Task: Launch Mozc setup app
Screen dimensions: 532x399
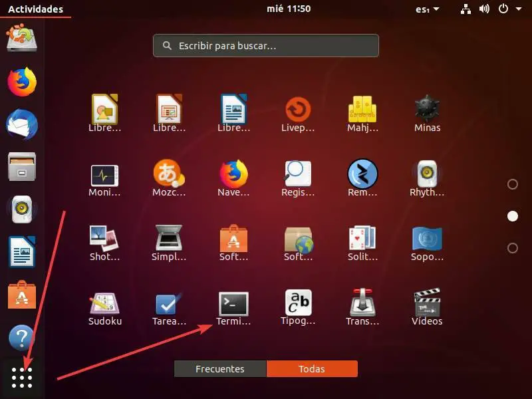Action: click(x=169, y=174)
